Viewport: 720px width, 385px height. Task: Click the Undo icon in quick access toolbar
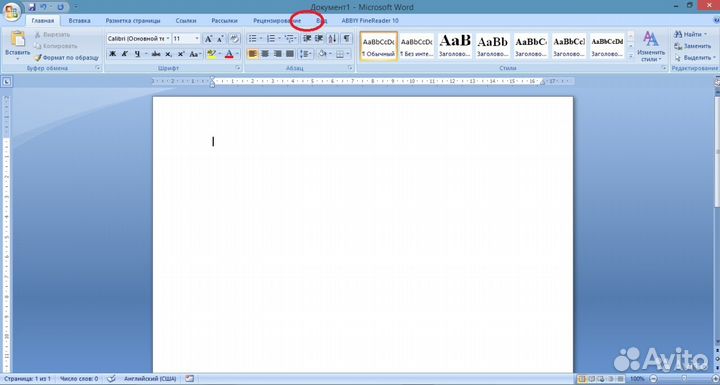(x=44, y=7)
